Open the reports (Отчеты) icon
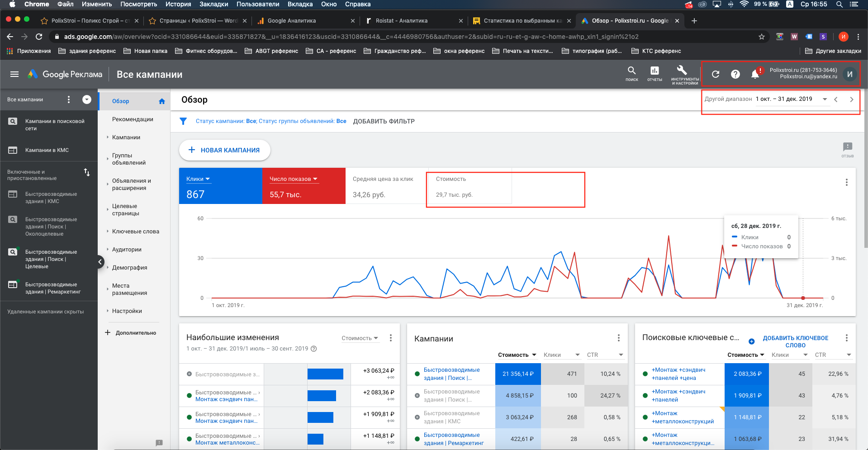 pos(655,74)
